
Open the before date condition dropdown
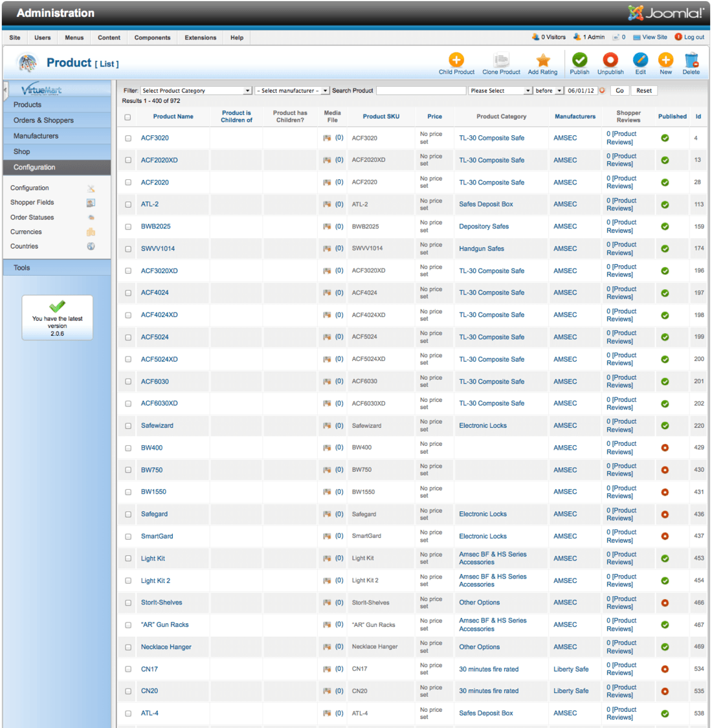[x=548, y=91]
